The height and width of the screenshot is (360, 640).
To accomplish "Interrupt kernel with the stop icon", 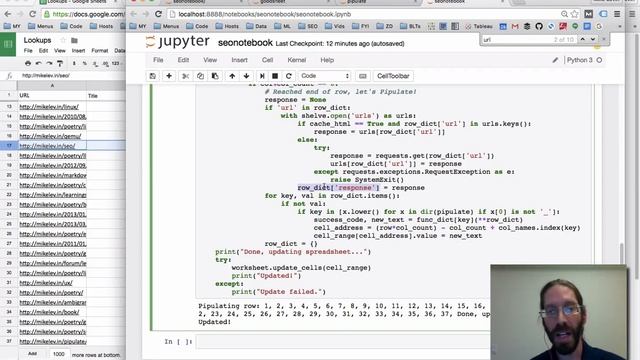I will (x=275, y=76).
